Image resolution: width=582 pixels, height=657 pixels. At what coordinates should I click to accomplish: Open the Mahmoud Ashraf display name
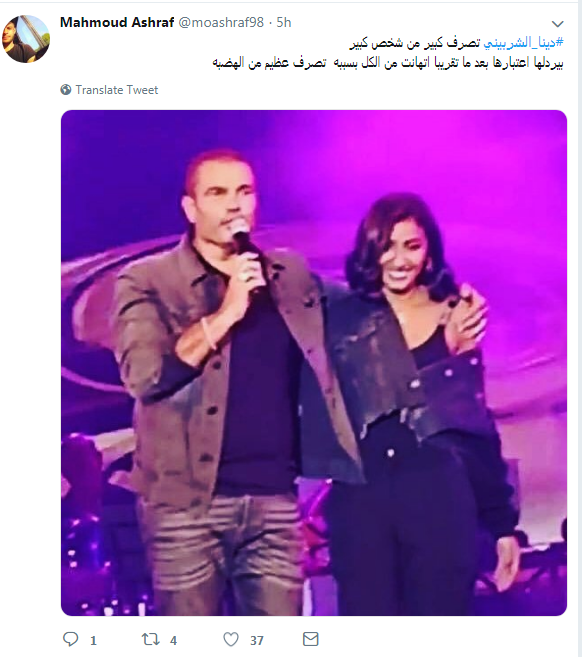[117, 22]
